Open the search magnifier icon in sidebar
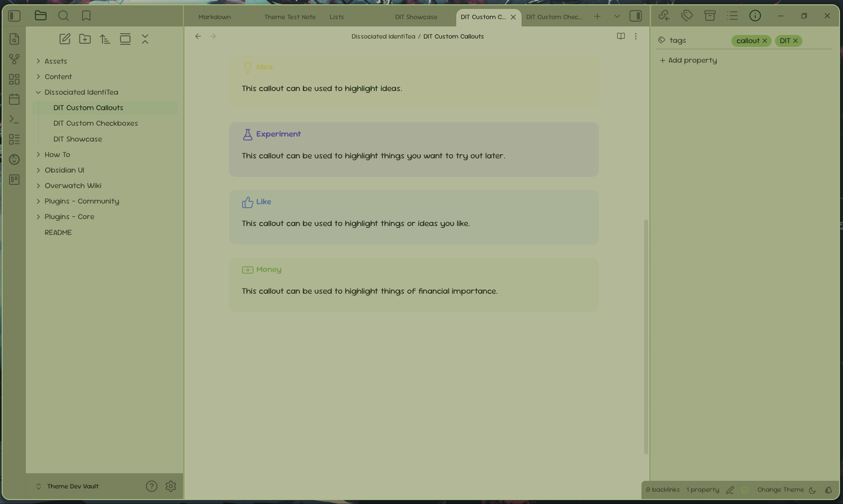Screen dimensions: 843x504 pos(63,16)
